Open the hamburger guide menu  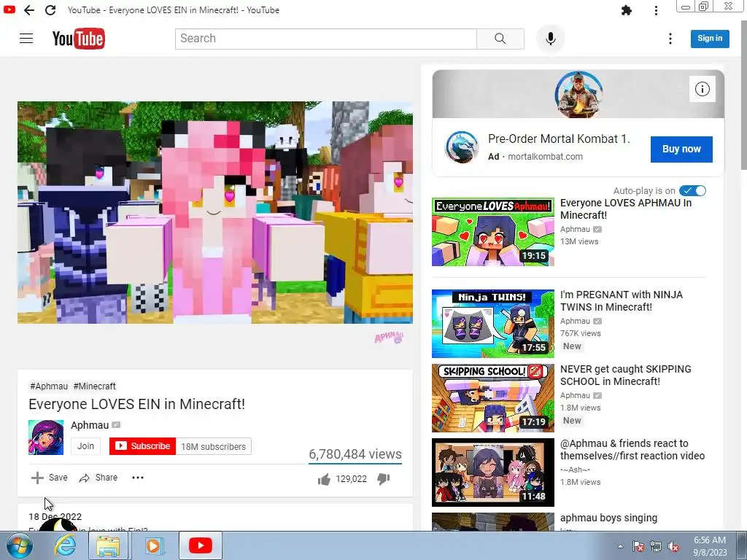point(26,39)
